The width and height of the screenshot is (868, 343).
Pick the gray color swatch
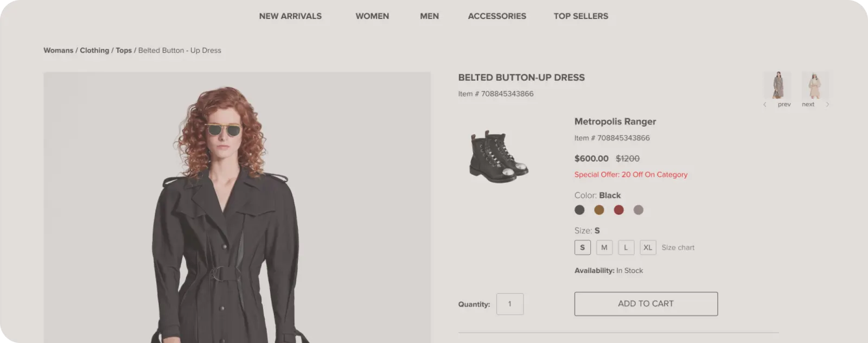[x=639, y=210]
